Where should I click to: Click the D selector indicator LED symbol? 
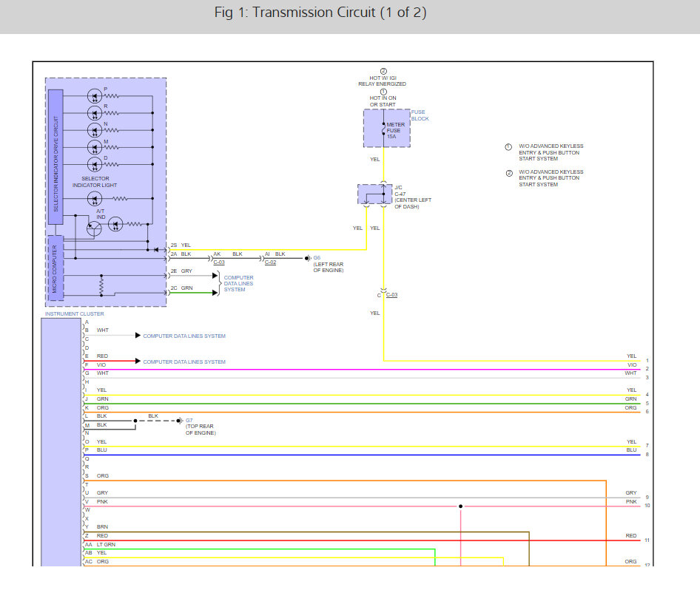94,164
